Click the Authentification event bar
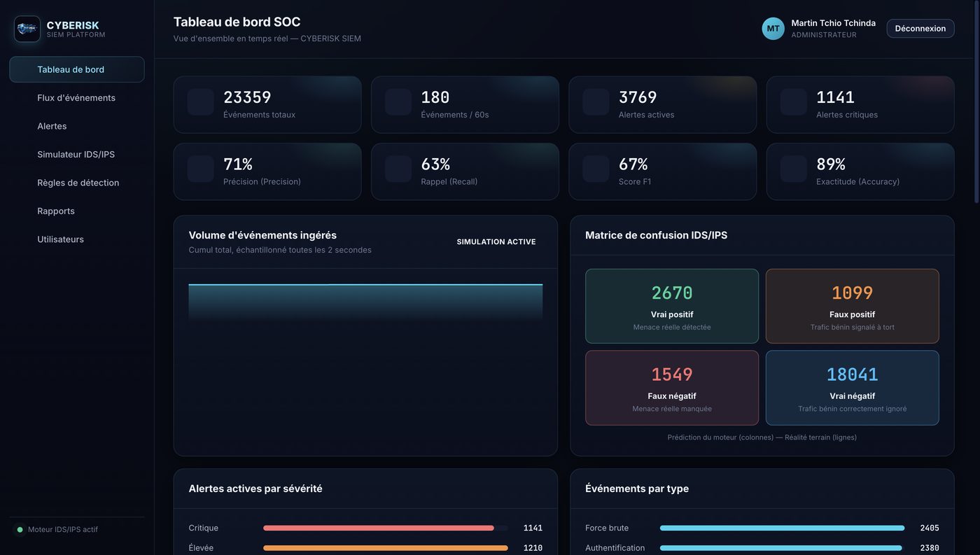Viewport: 980px width, 555px height. click(x=782, y=548)
